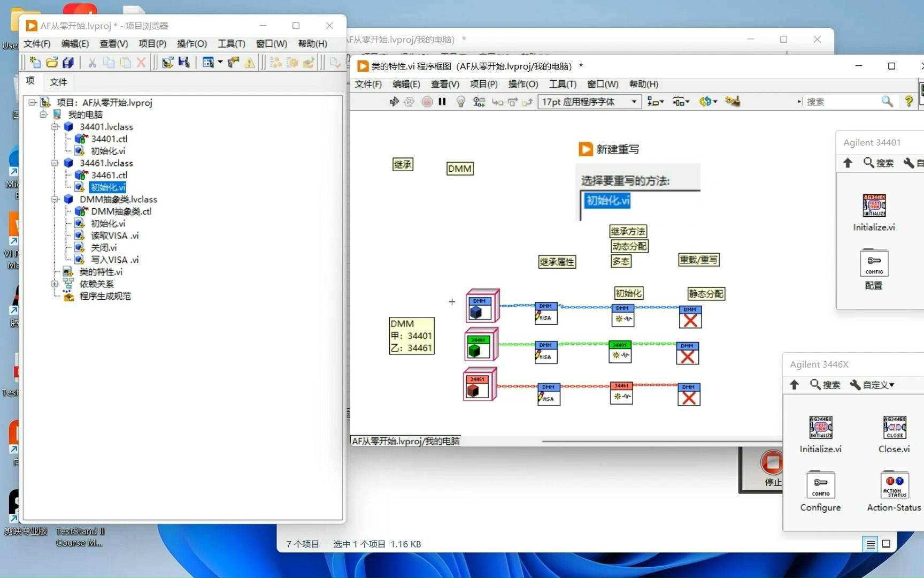924x578 pixels.
Task: Click New item icon in Project Explorer toolbar
Action: [x=35, y=63]
